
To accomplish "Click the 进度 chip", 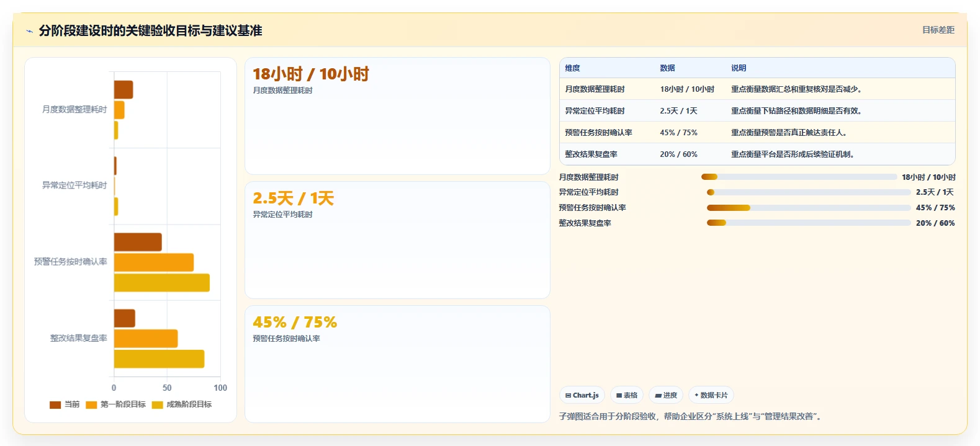I will click(666, 395).
